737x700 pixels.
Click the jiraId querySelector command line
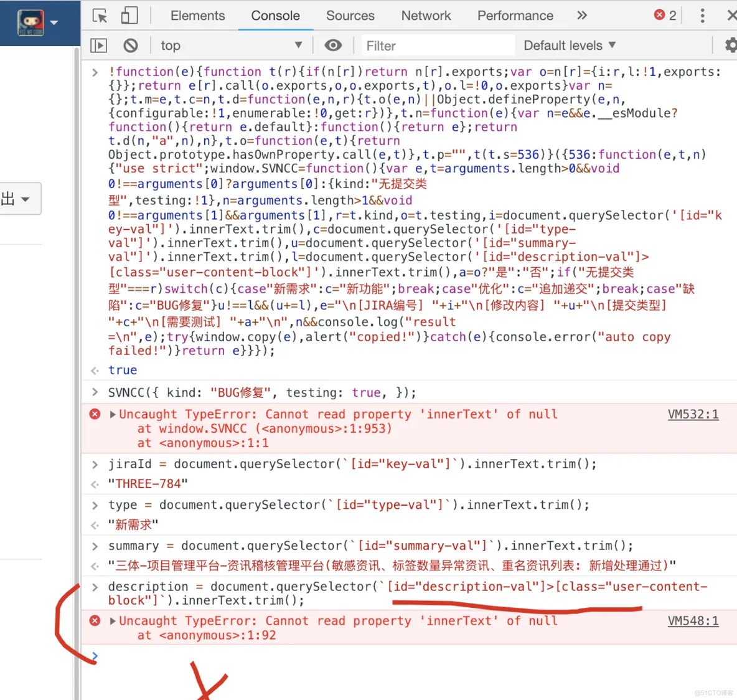coord(352,464)
